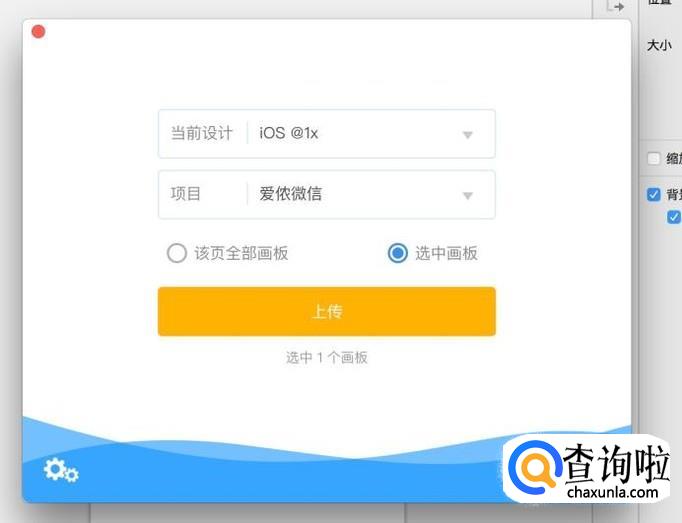This screenshot has width=682, height=523.
Task: Toggle the nested checkbox below 背景
Action: click(x=674, y=217)
